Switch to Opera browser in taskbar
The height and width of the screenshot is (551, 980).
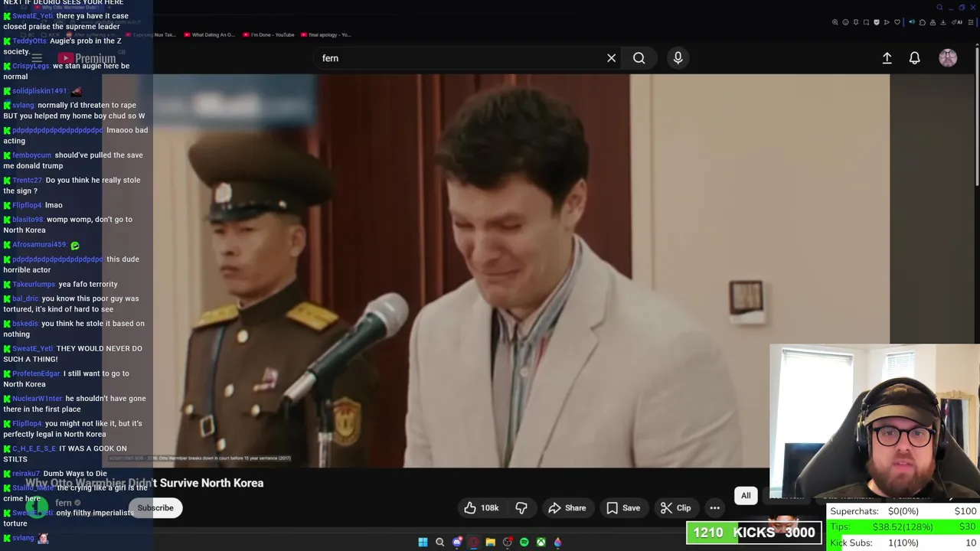474,542
